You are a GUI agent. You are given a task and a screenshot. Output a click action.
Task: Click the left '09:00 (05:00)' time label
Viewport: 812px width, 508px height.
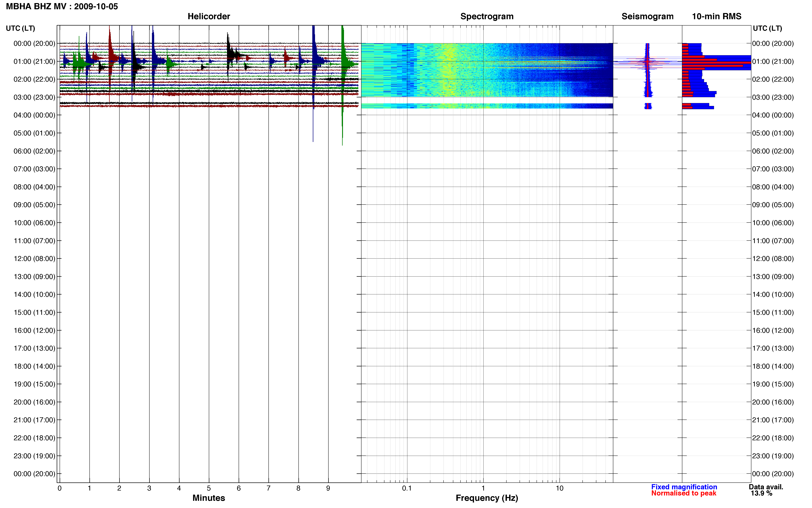coord(34,205)
